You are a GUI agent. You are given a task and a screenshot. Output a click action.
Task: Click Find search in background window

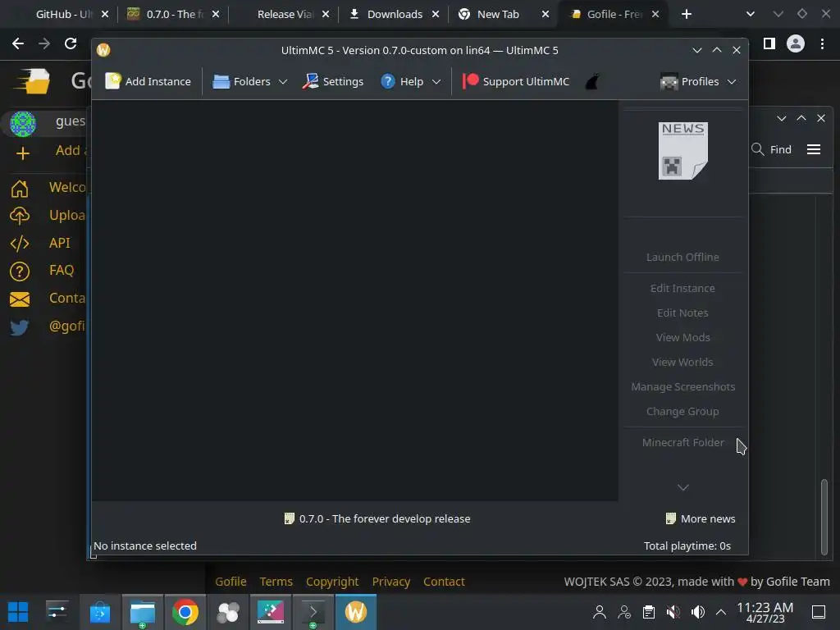[771, 149]
